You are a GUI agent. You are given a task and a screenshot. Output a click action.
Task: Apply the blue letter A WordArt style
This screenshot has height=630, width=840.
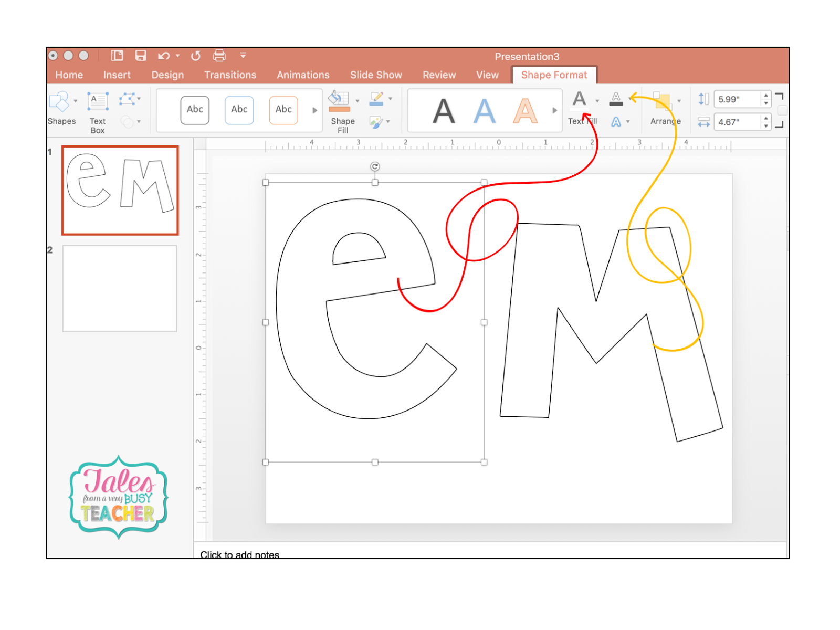pyautogui.click(x=484, y=111)
